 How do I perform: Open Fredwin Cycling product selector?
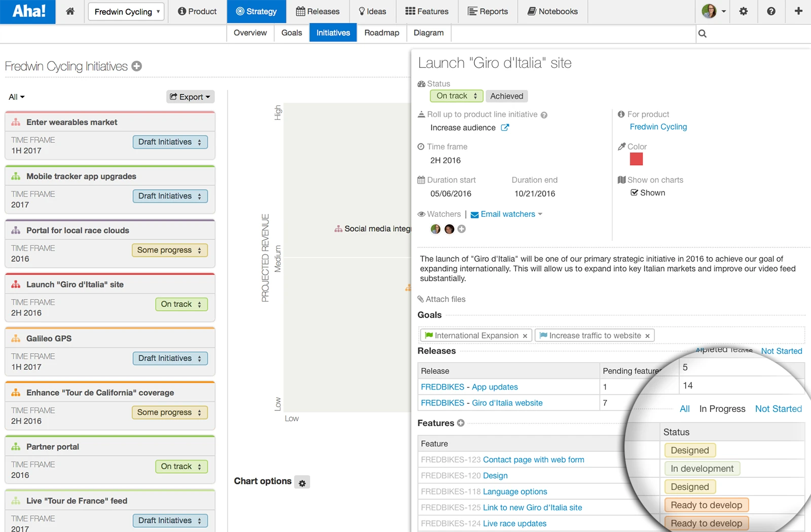(x=126, y=12)
